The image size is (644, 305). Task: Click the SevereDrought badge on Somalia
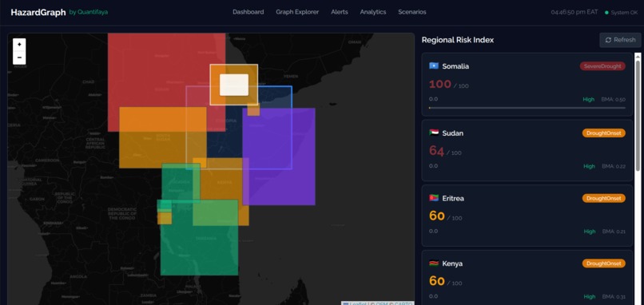pyautogui.click(x=602, y=66)
